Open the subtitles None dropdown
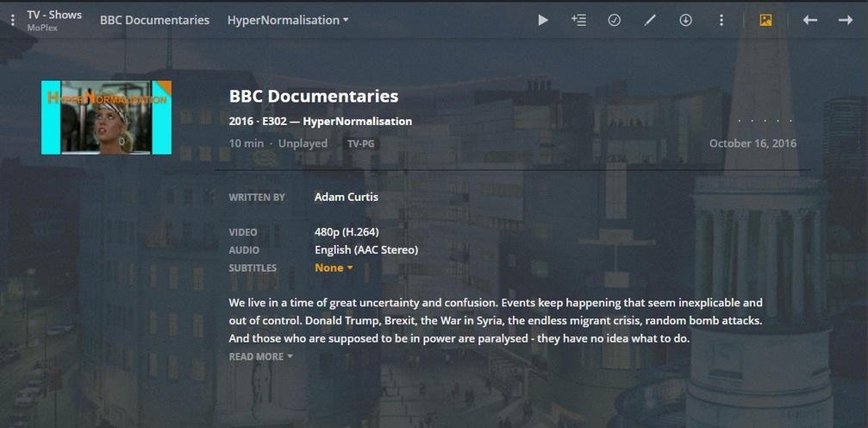Screen dimensions: 868x428 pos(334,267)
